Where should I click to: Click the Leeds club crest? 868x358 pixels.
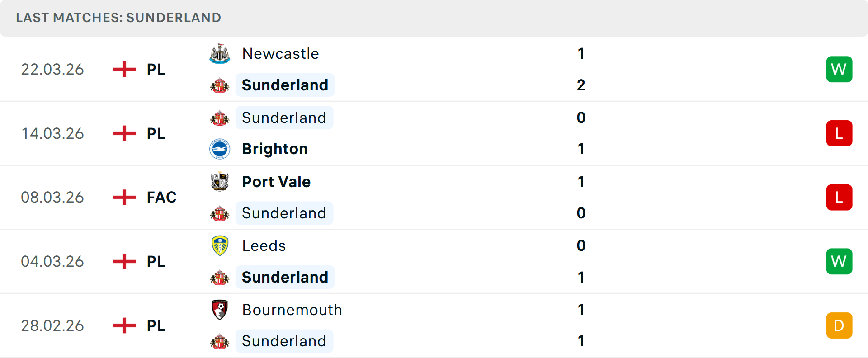click(x=220, y=246)
